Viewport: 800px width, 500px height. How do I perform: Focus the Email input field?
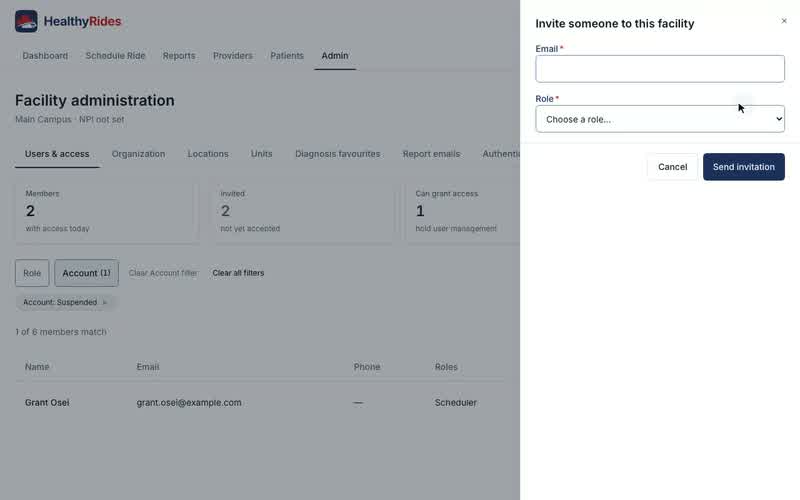(660, 69)
